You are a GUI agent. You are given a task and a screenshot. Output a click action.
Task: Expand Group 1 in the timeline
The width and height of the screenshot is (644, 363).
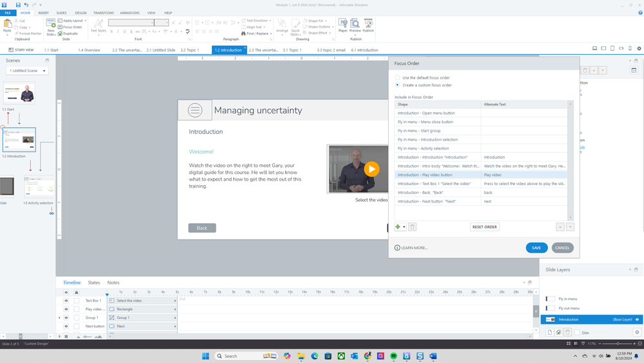[60, 318]
